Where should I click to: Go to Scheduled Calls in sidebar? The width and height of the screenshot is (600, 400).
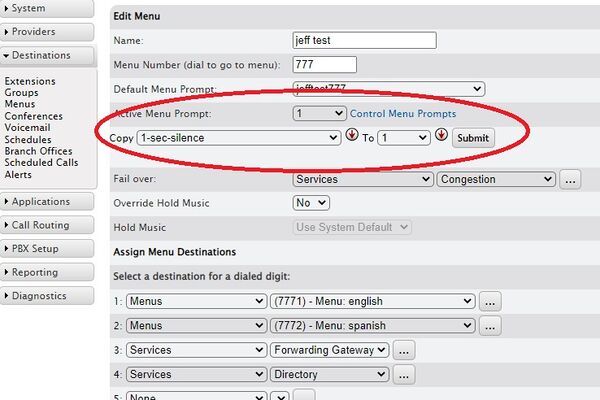coord(41,163)
